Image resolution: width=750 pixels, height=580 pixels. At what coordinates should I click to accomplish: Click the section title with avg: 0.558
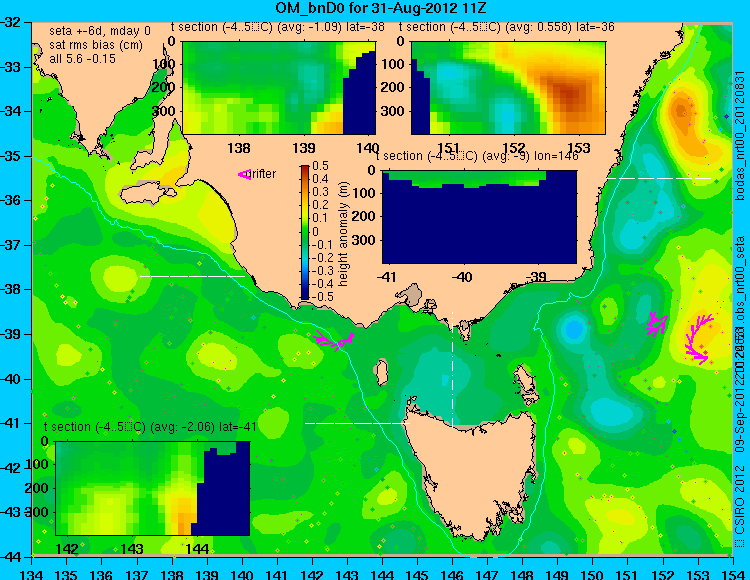click(x=507, y=27)
